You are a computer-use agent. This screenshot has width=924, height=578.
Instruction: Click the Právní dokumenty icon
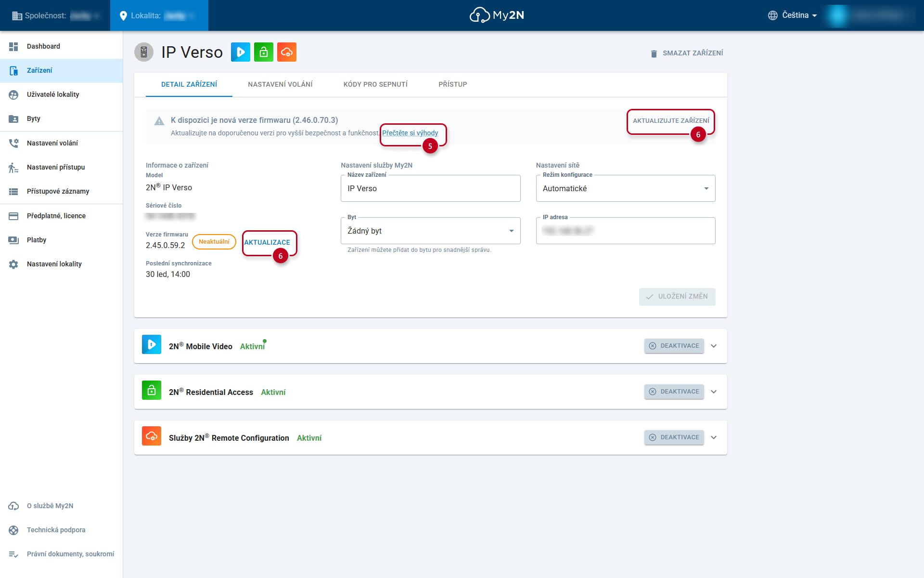13,554
